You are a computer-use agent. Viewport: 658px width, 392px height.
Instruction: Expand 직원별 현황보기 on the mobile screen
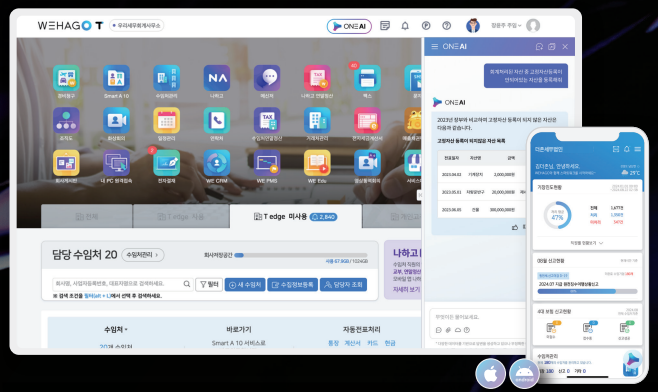[x=586, y=243]
